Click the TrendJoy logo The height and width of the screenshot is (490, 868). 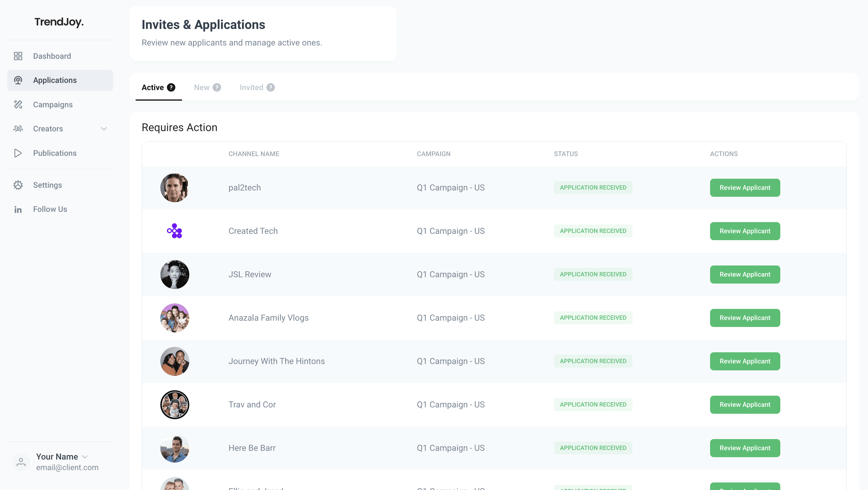[59, 22]
